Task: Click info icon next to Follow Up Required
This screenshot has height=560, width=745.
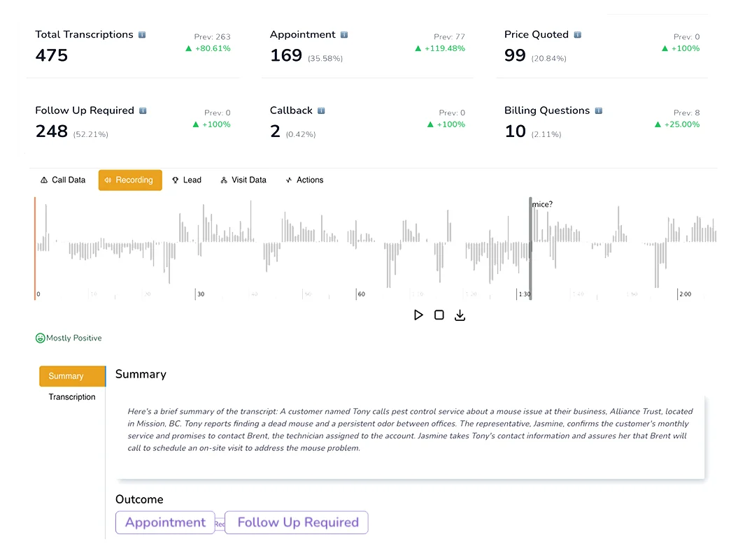Action: click(x=143, y=110)
